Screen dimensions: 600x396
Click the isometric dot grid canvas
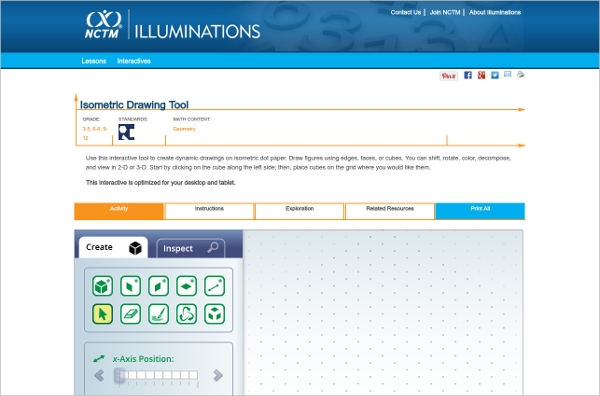point(383,313)
